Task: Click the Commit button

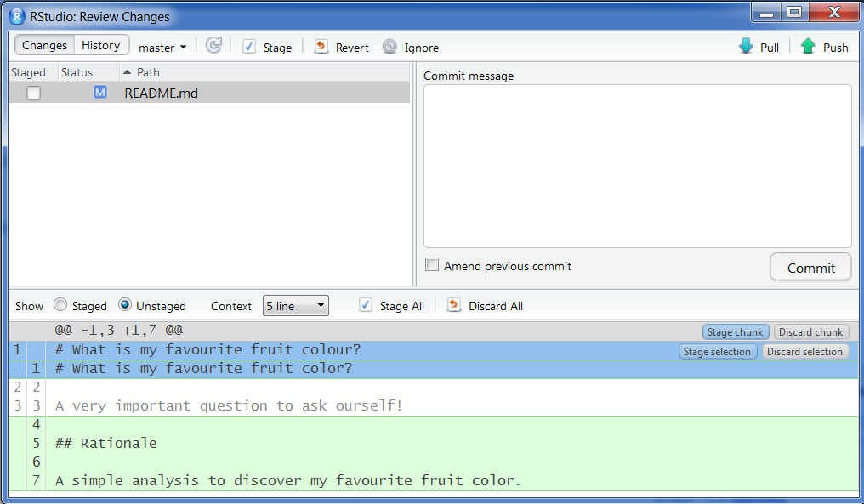Action: coord(810,267)
